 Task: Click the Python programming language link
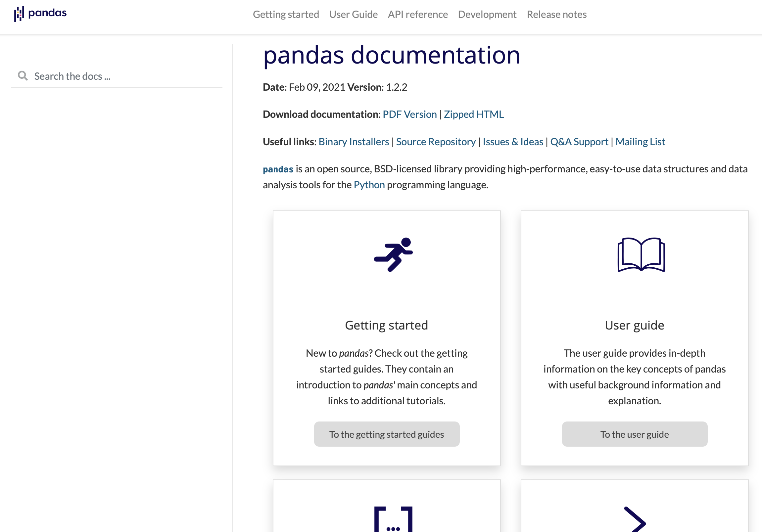tap(369, 185)
